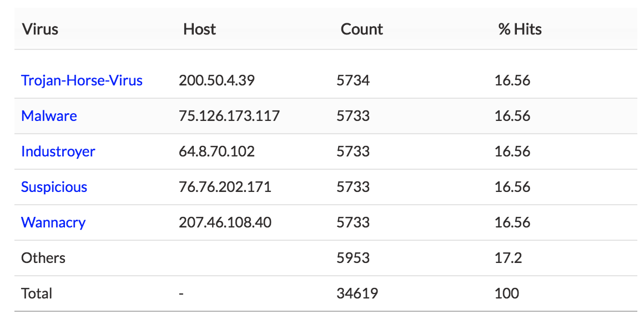Image resolution: width=644 pixels, height=324 pixels.
Task: Click the Host column header
Action: coord(199,29)
